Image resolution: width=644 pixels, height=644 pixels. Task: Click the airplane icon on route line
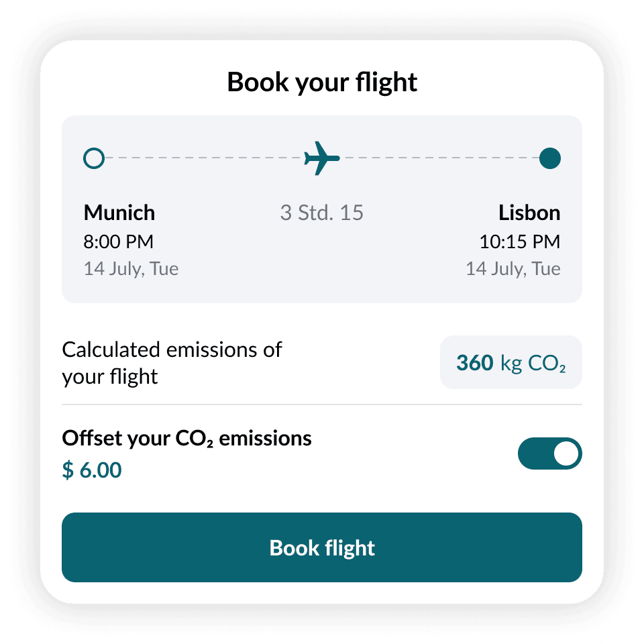(322, 159)
